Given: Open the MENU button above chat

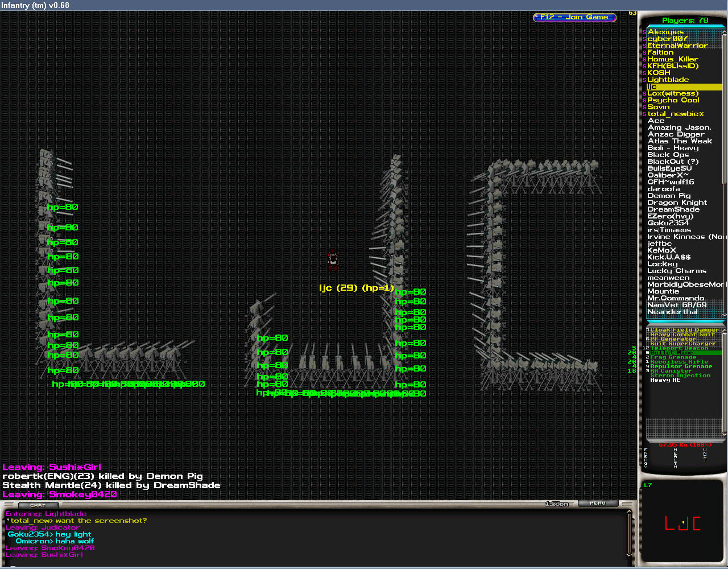Looking at the screenshot, I should 597,503.
